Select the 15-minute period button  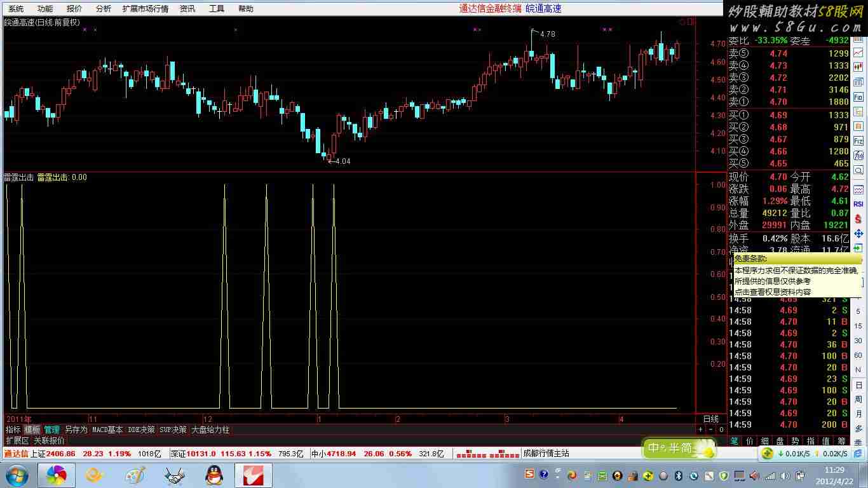coord(858,327)
